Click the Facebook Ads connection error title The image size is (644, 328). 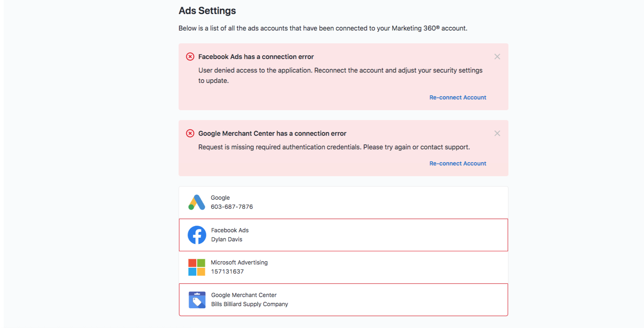(256, 57)
